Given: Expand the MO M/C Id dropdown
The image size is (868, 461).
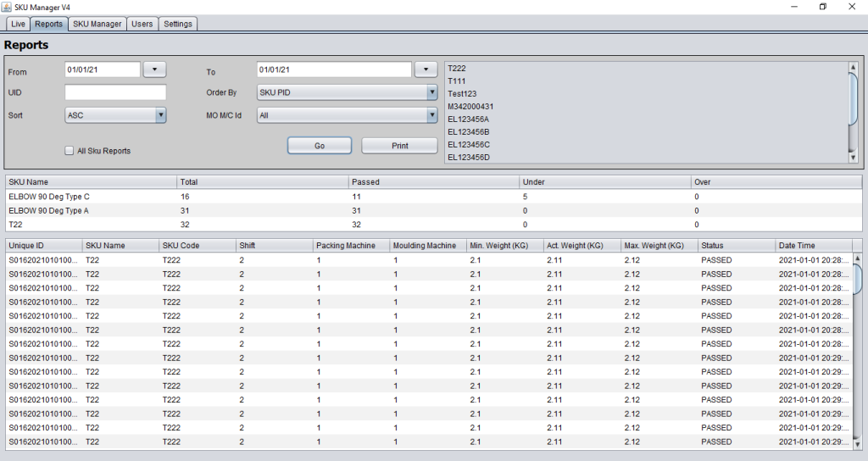Looking at the screenshot, I should point(431,115).
